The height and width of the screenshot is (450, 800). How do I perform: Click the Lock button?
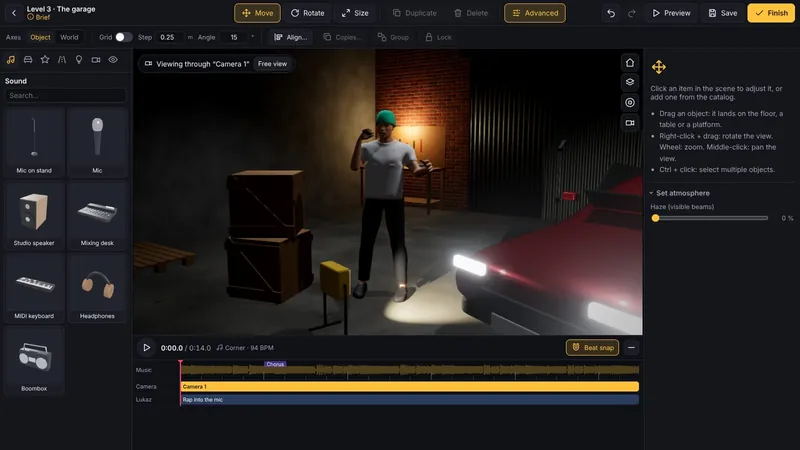point(438,37)
